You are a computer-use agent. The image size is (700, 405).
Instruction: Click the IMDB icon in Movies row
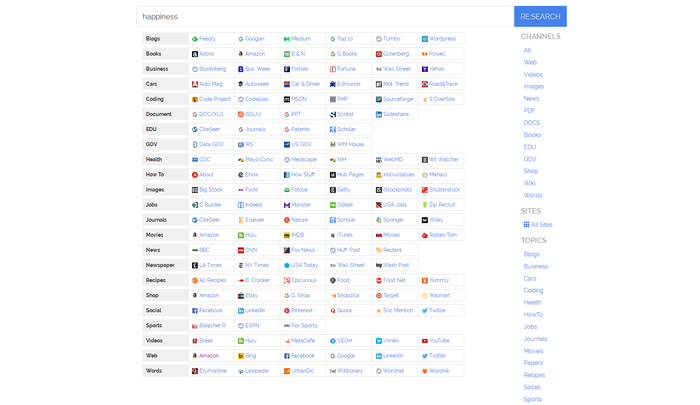click(287, 235)
